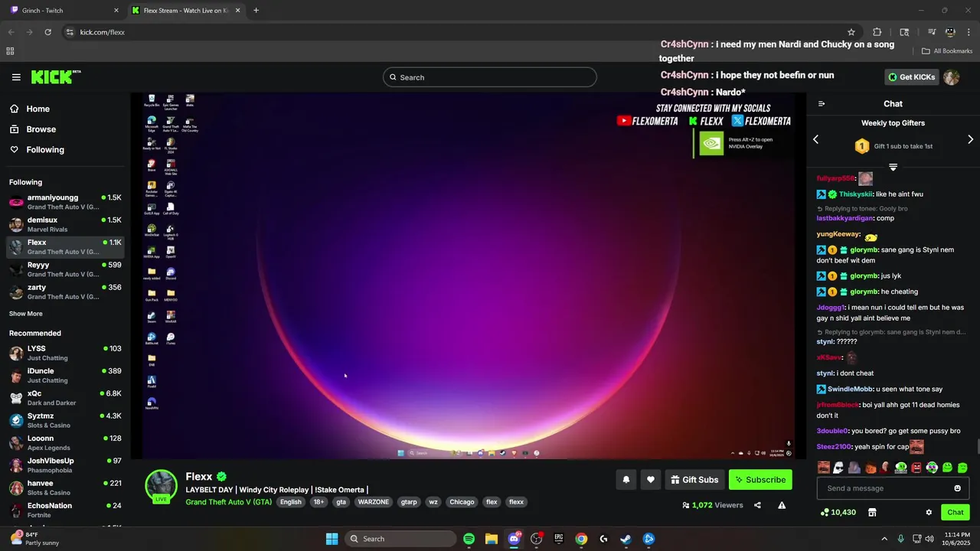Show next weekly top gifter
The width and height of the screenshot is (980, 551).
point(970,139)
